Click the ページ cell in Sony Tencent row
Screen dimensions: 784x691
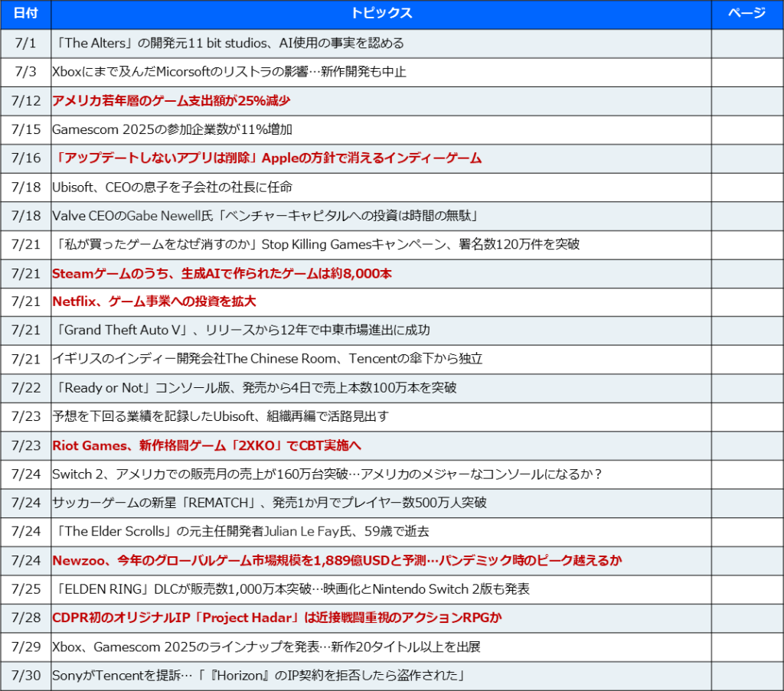click(747, 676)
